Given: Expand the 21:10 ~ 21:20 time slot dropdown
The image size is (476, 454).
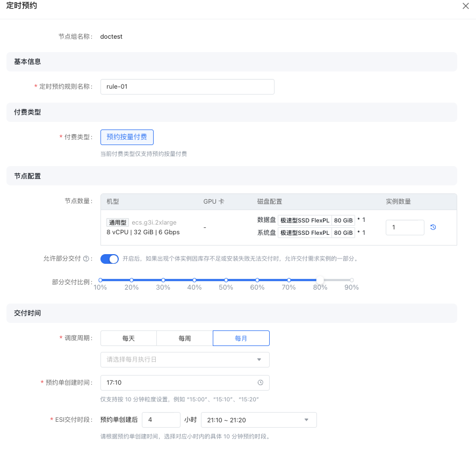Looking at the screenshot, I should (x=258, y=420).
